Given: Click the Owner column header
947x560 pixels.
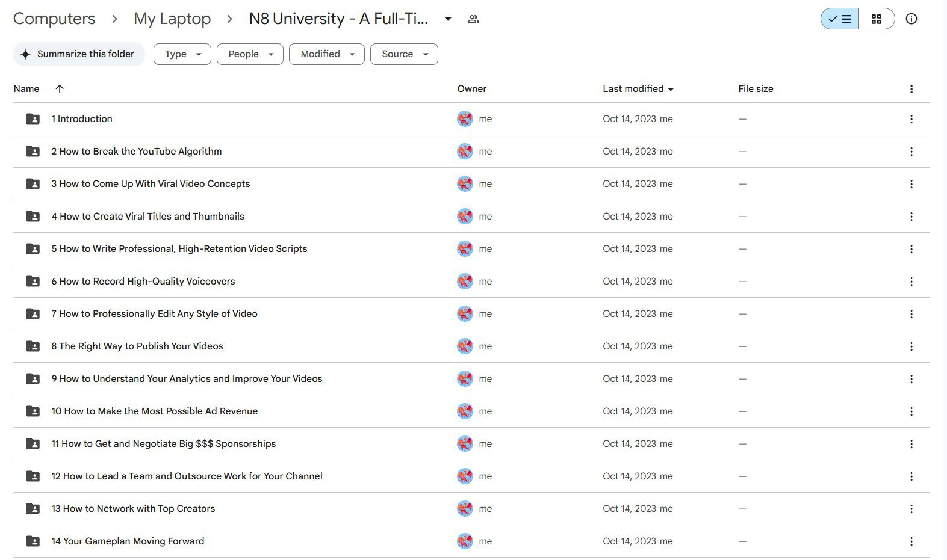Looking at the screenshot, I should pos(471,89).
